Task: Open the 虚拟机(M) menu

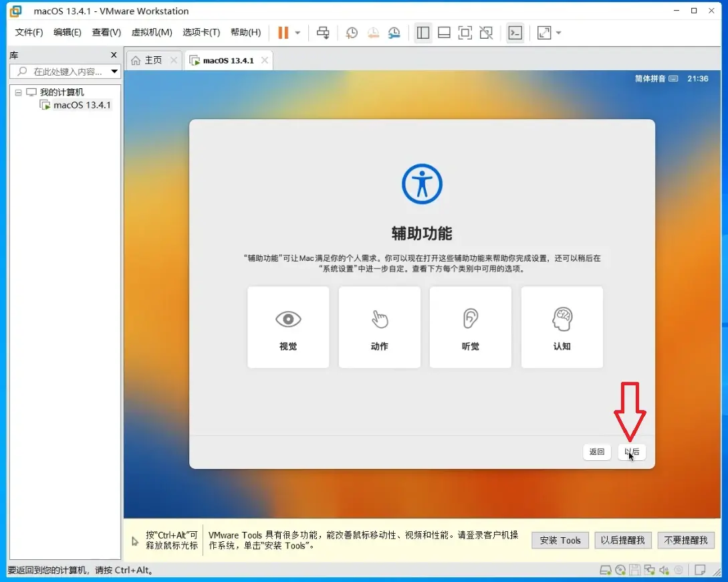Action: [x=151, y=32]
